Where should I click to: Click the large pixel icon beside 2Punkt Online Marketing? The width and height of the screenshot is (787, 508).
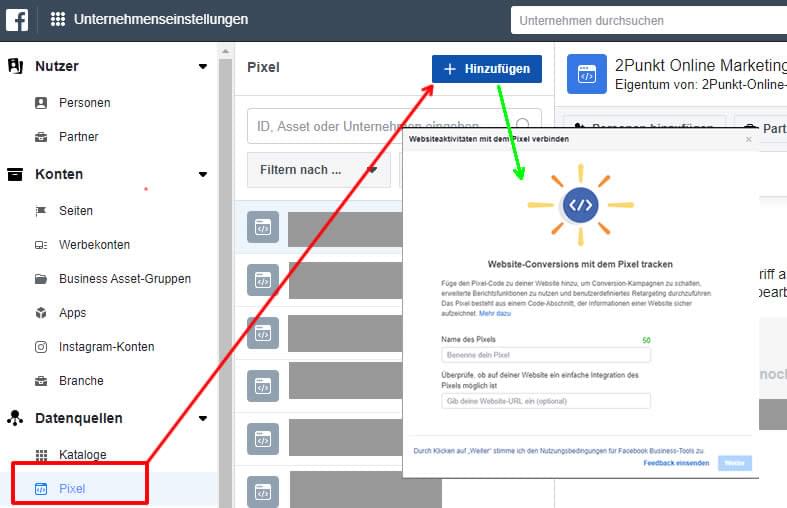coord(587,74)
